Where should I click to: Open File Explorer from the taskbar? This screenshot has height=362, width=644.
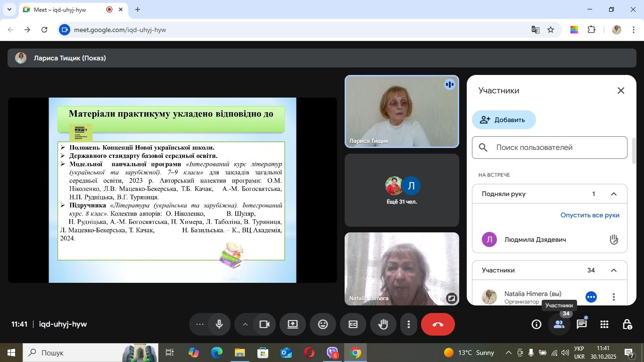pos(239,353)
